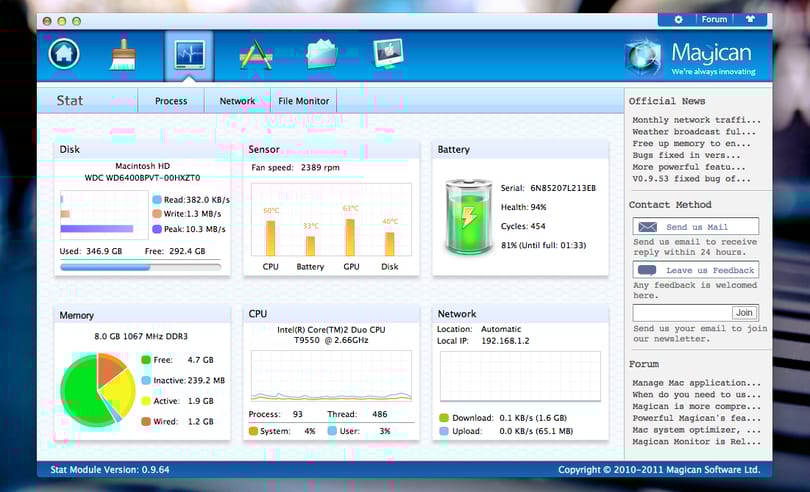Open forum post 'When do you need to us...'

pos(696,395)
